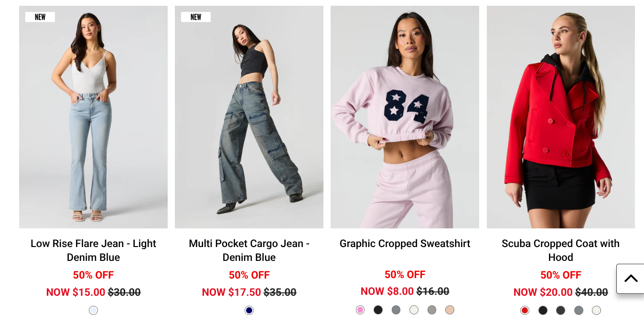Select pink swatch for Graphic Cropped Sweatshirt
This screenshot has width=644, height=323.
[x=360, y=310]
